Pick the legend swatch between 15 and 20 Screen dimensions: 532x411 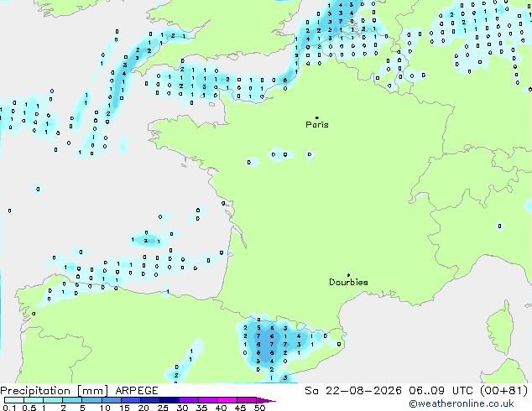click(130, 400)
